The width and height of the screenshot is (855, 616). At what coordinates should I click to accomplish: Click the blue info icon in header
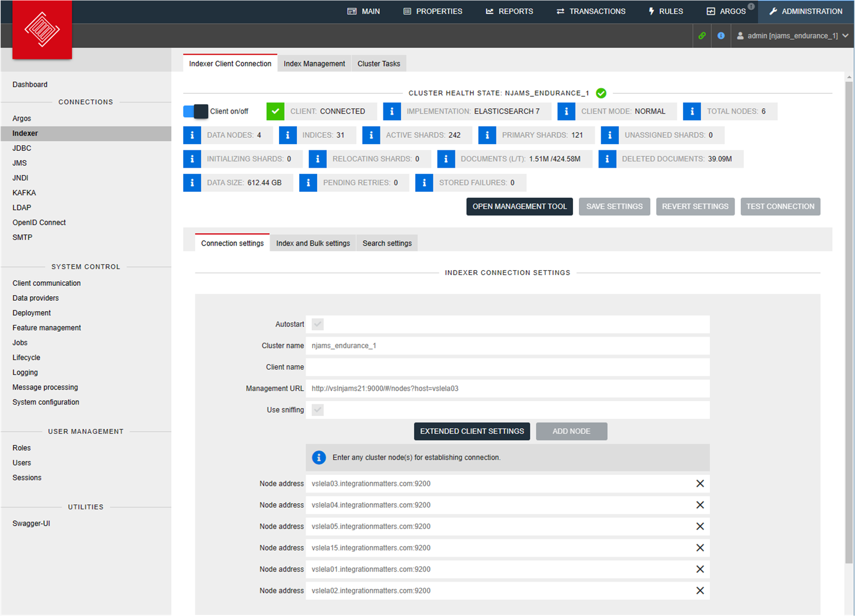[721, 36]
